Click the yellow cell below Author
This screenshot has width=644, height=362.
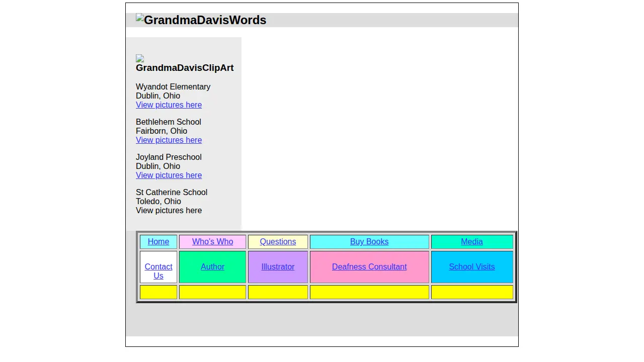point(212,292)
